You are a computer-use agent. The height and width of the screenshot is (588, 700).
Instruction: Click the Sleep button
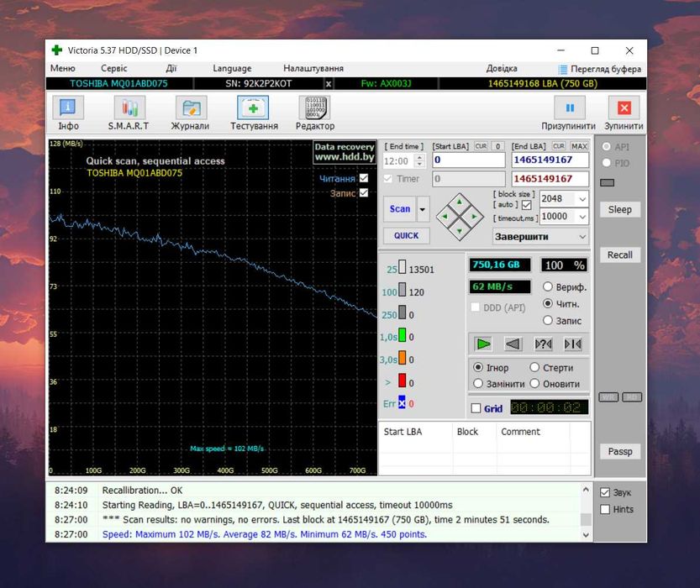619,209
